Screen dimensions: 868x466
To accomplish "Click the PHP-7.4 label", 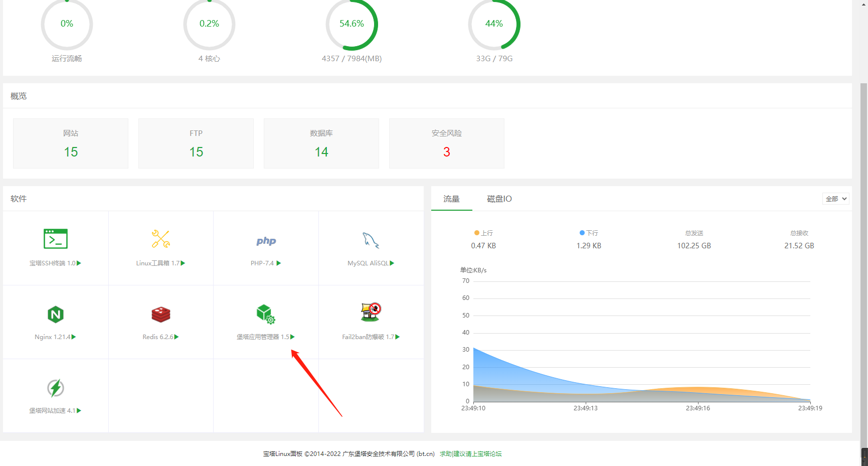I will tap(262, 263).
